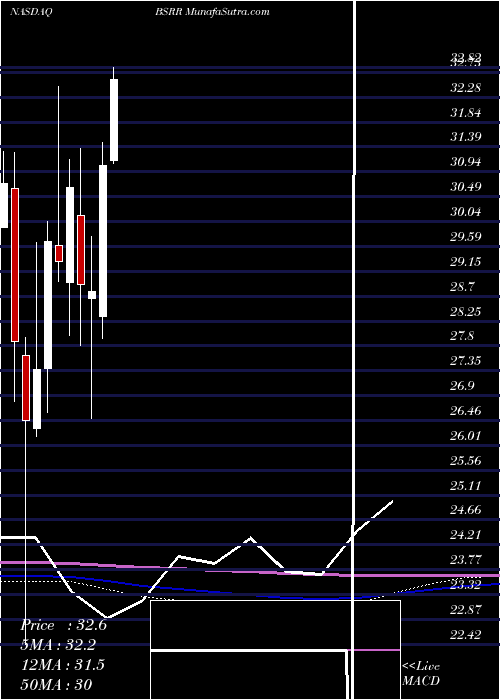
Task: Click the 28.7 price axis label
Action: pyautogui.click(x=462, y=286)
